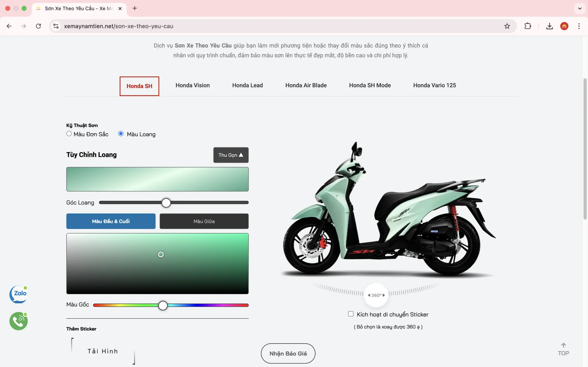Screen dimensions: 588x367
Task: Collapse panel with Thu Gọn button
Action: pyautogui.click(x=231, y=155)
